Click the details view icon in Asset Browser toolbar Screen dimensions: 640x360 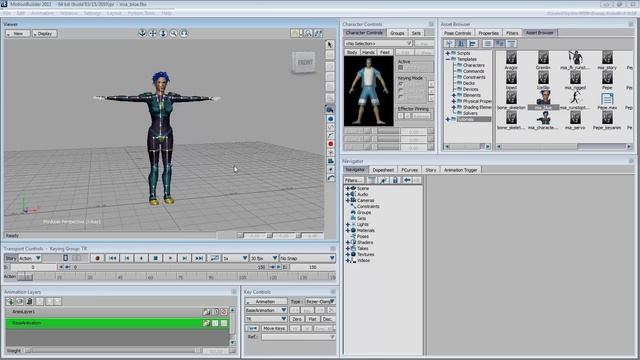coord(511,43)
